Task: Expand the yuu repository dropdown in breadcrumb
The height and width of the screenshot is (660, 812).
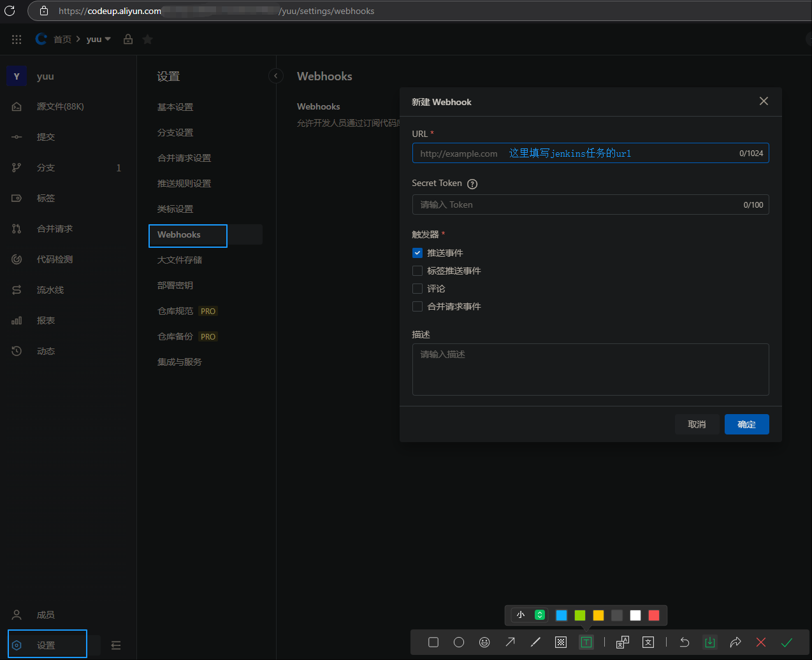Action: (x=107, y=39)
